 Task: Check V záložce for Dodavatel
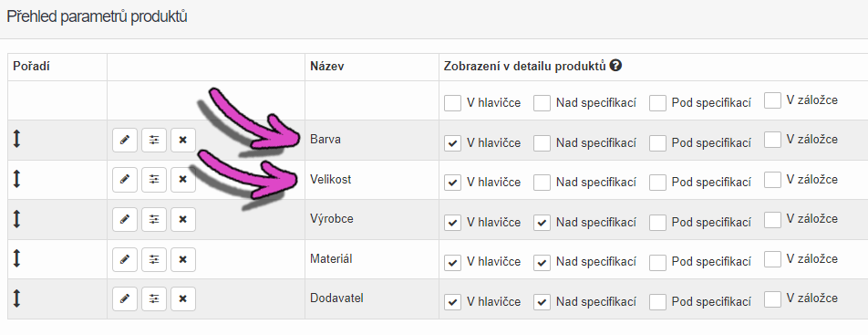click(773, 298)
